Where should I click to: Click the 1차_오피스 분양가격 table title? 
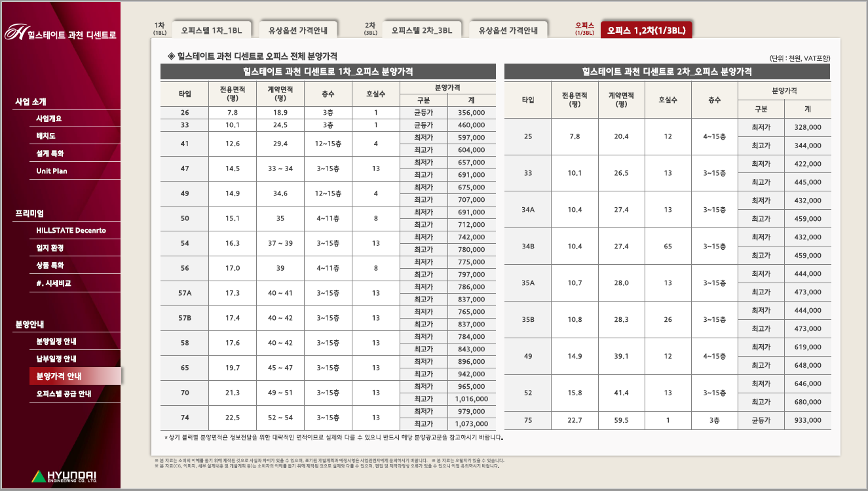pos(328,72)
